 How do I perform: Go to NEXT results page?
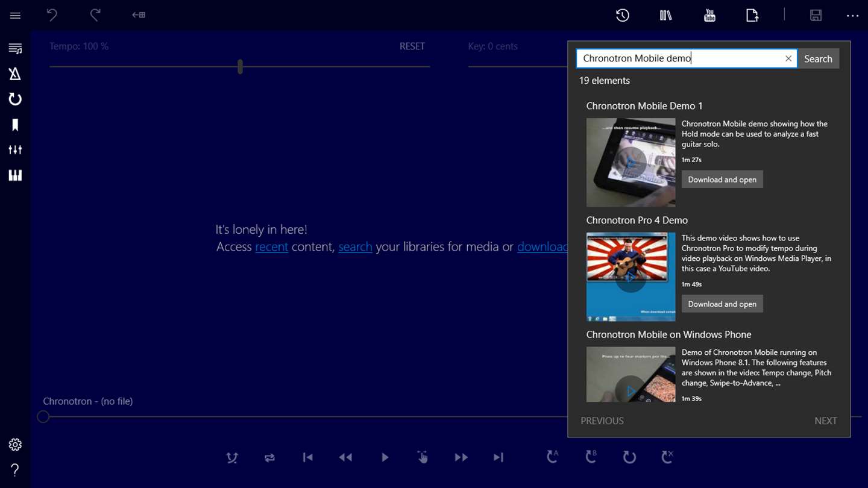pos(826,421)
